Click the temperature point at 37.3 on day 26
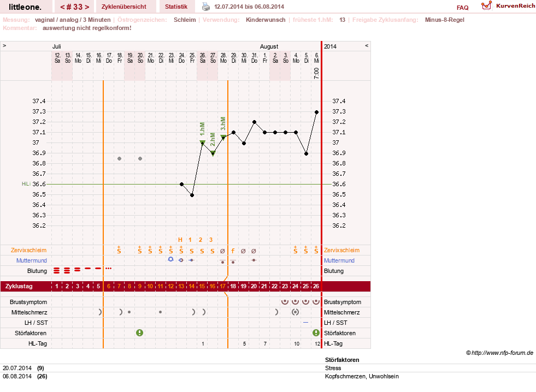The image size is (536, 392). pos(316,112)
